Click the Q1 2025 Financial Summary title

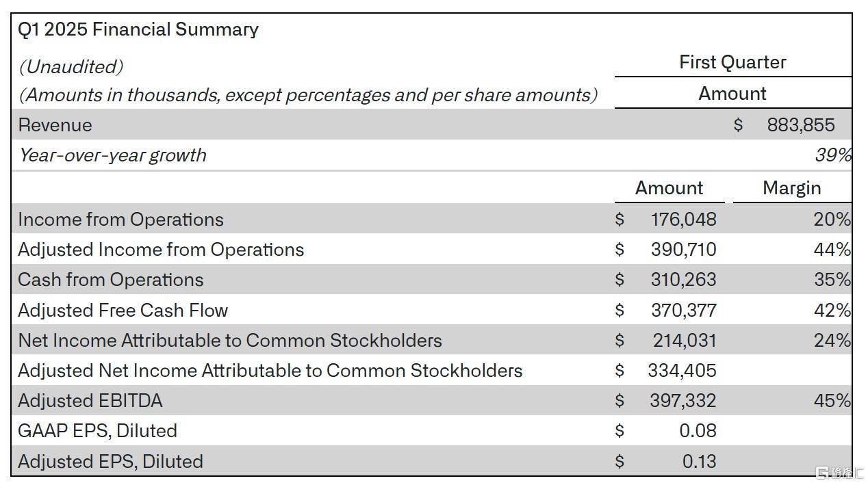point(138,29)
